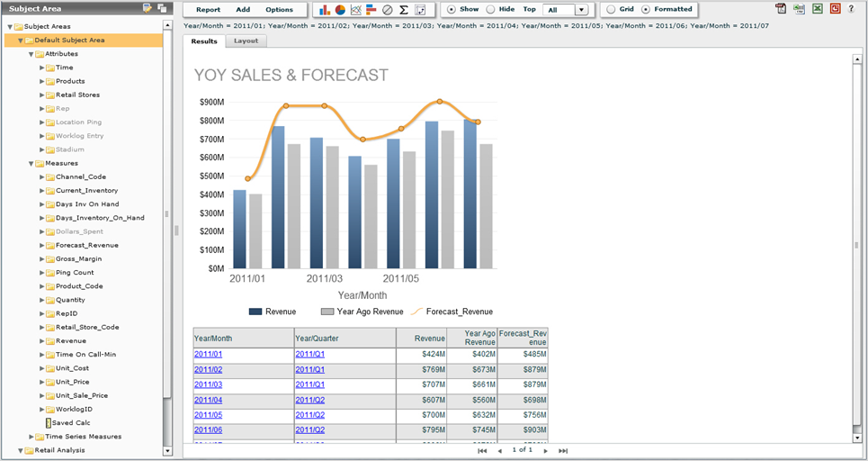This screenshot has height=461, width=868.
Task: Click the Revenue legend color swatch
Action: tap(255, 312)
